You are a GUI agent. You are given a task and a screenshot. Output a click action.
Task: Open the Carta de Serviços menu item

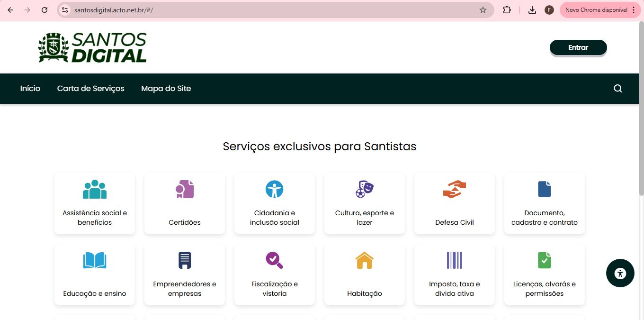90,88
